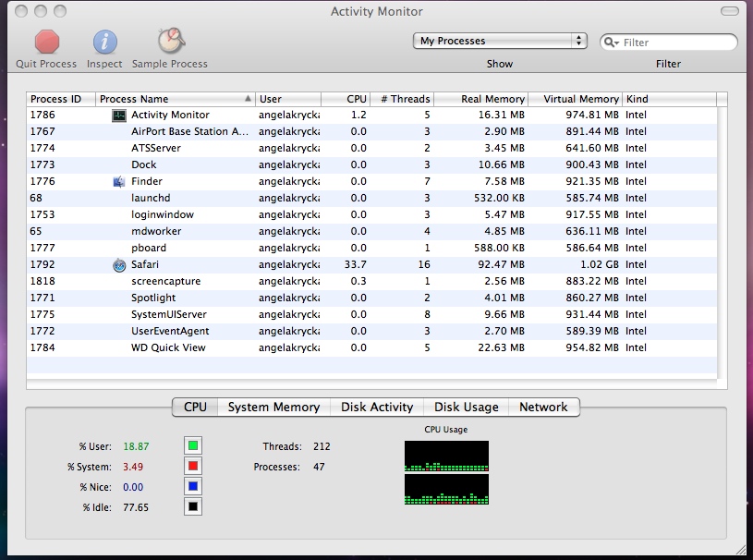Click the 77.65 % Idle value
Viewport: 753px width, 560px height.
coord(136,507)
